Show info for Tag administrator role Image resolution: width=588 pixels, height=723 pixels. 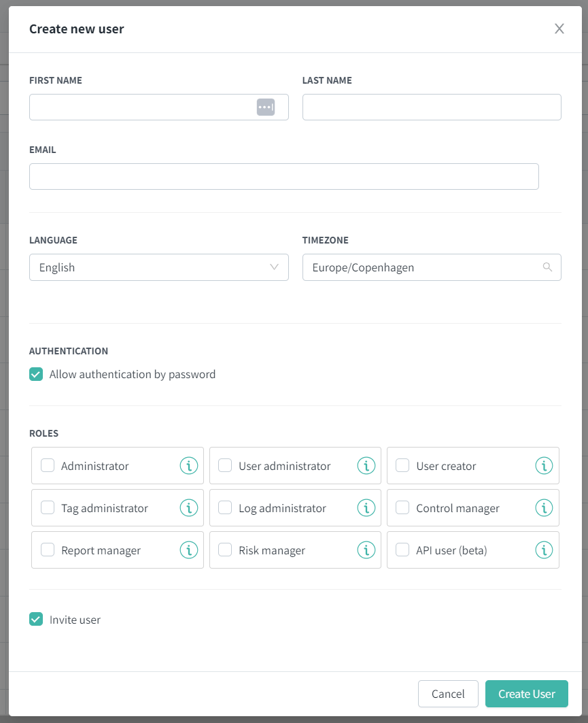coord(189,508)
